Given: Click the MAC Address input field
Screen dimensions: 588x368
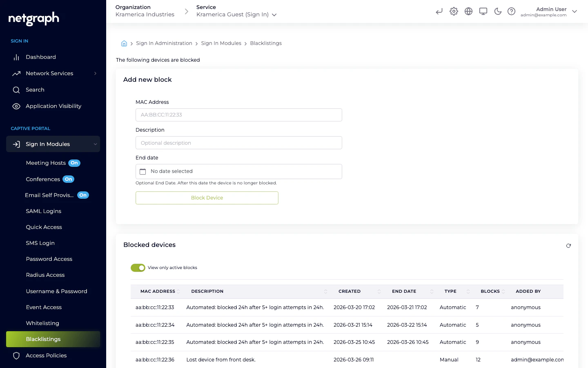Looking at the screenshot, I should click(x=238, y=115).
